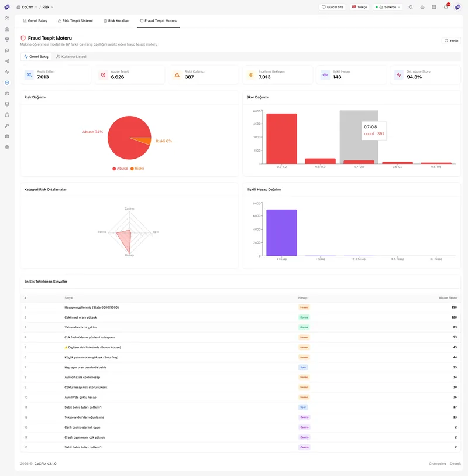This screenshot has width=468, height=476.
Task: Click the Riskli Kullanıcı warning triangle icon
Action: (x=177, y=75)
